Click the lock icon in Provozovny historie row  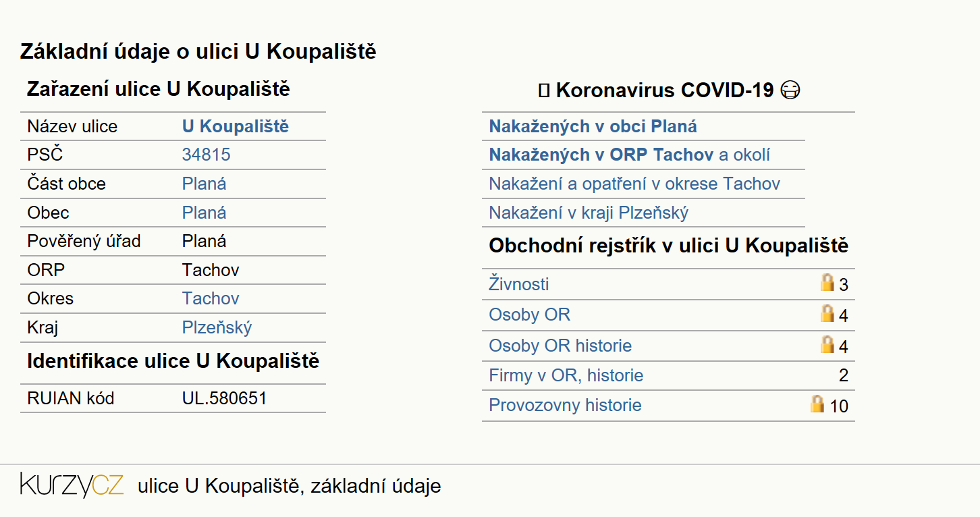coord(817,404)
